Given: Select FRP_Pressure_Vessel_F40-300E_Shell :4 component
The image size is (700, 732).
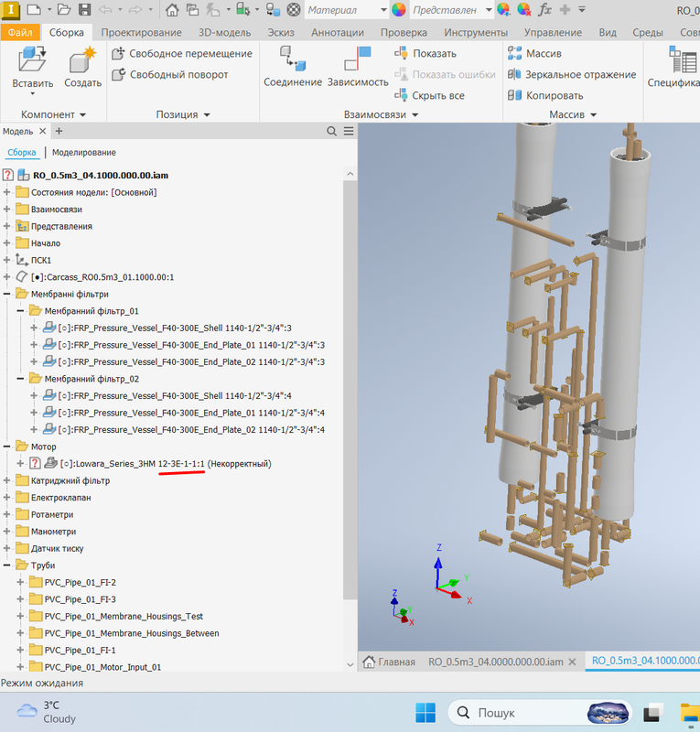Looking at the screenshot, I should tap(175, 396).
